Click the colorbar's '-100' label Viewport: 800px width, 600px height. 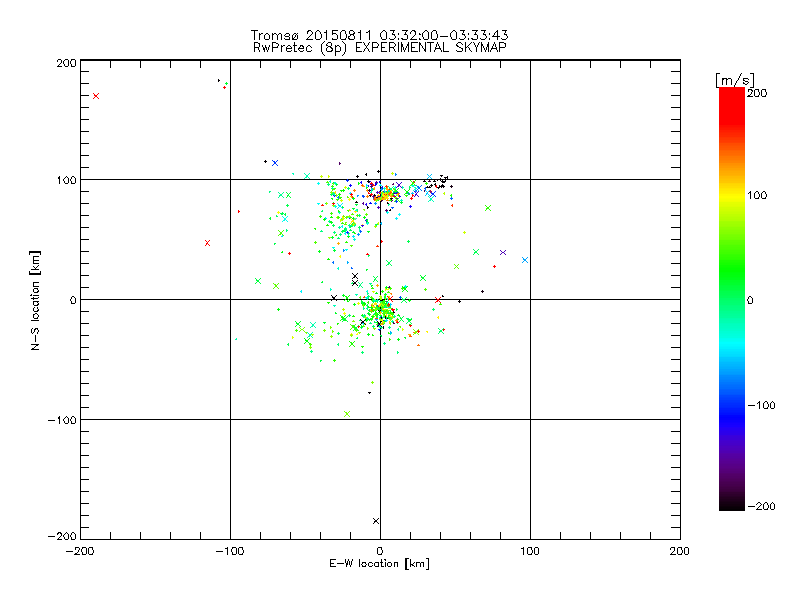pyautogui.click(x=761, y=405)
